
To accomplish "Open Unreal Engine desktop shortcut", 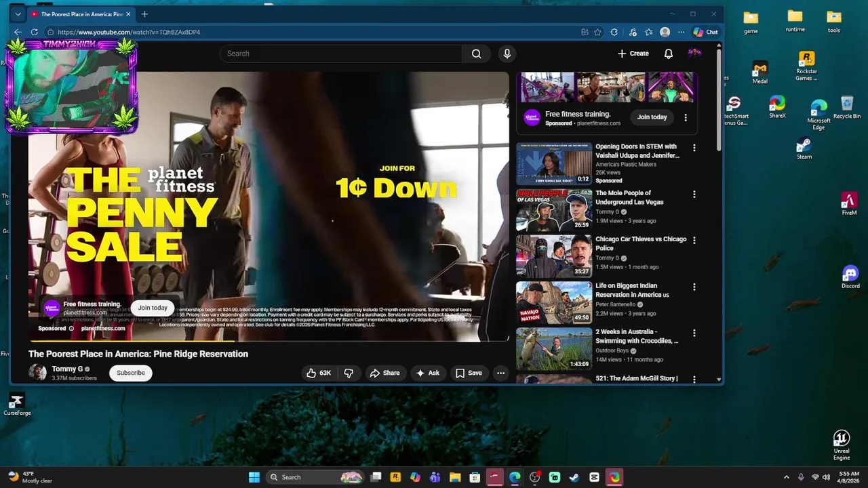I will [842, 445].
